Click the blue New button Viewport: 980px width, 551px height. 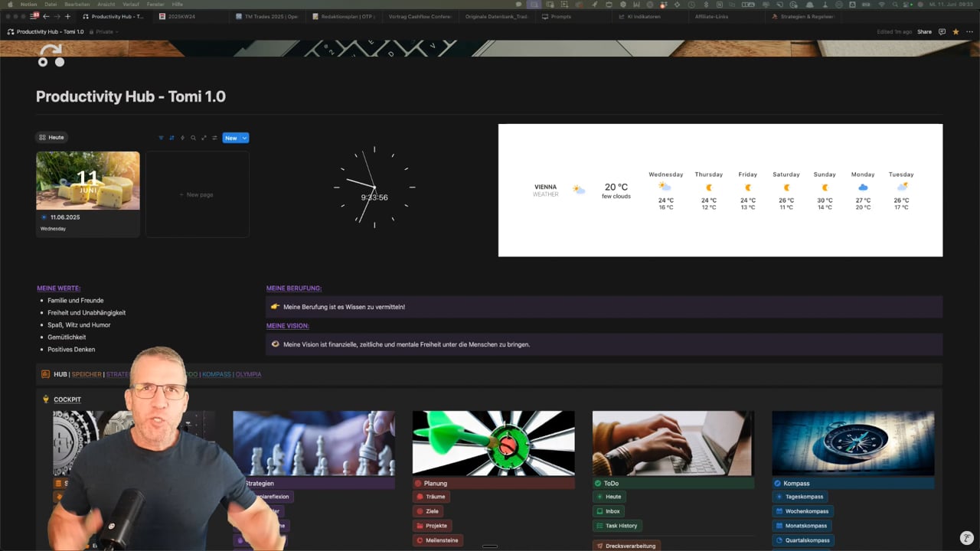(x=231, y=138)
